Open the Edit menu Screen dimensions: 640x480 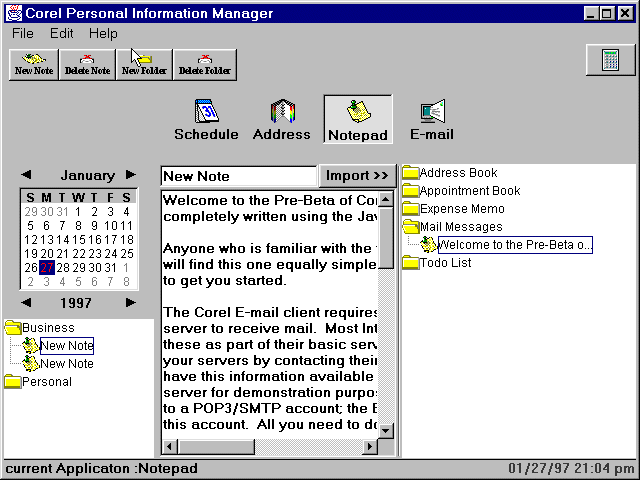coord(61,33)
